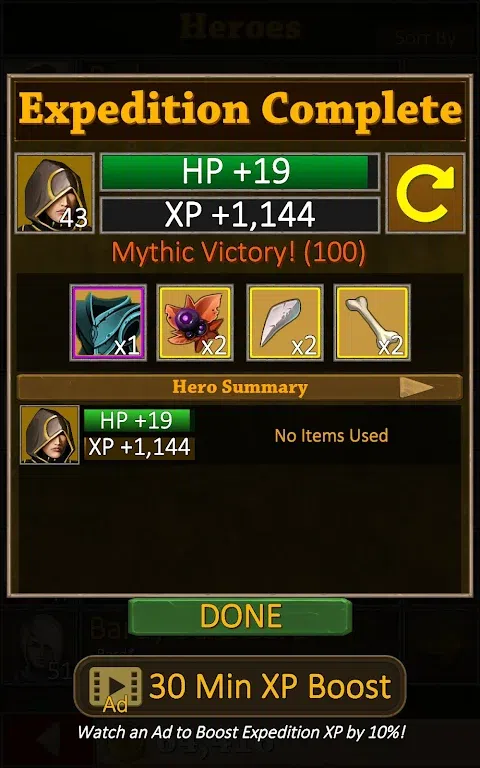Click the green HP +19 bar

click(240, 172)
